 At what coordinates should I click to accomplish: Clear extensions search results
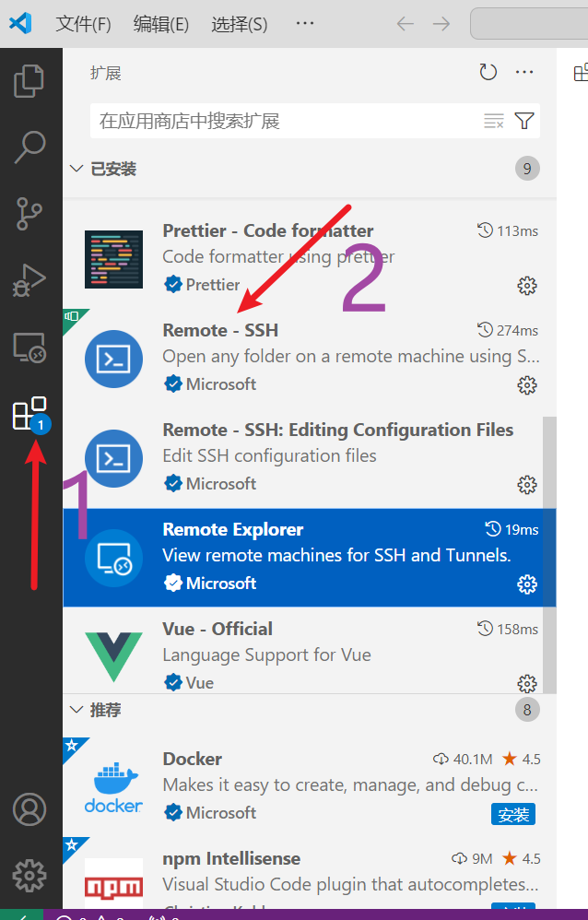493,121
